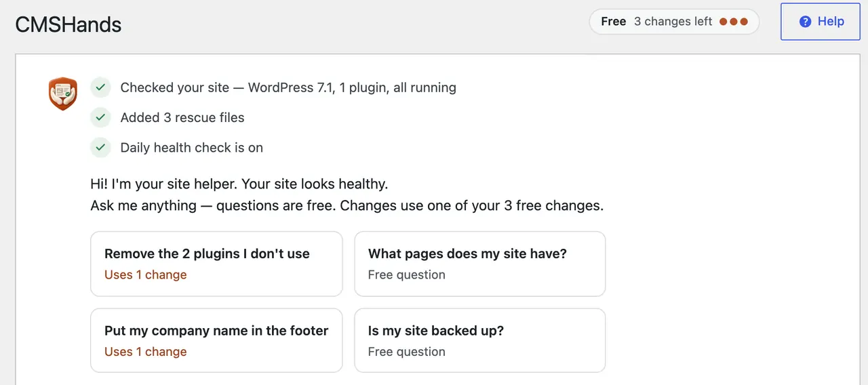Click the checkmark beside 'Added 3 rescue files'
868x385 pixels.
100,117
